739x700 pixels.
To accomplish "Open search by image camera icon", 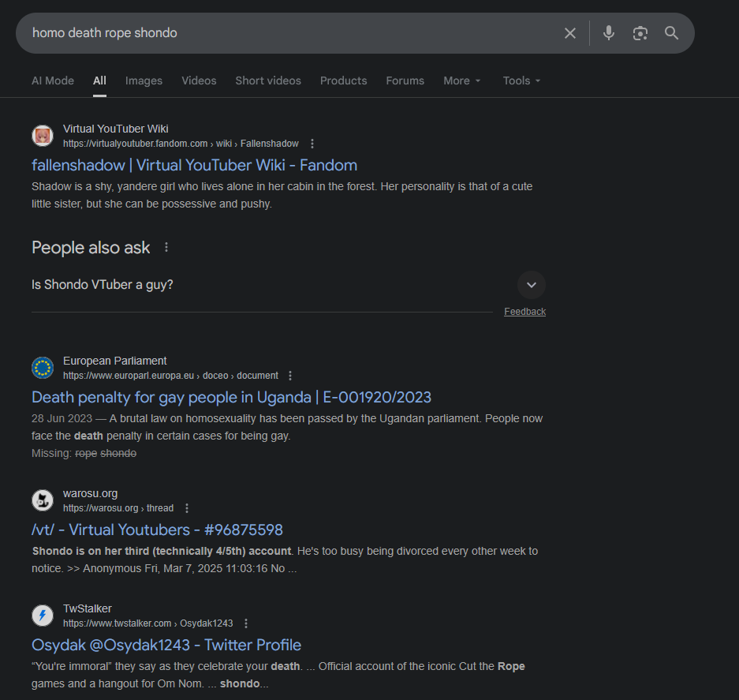I will (640, 33).
